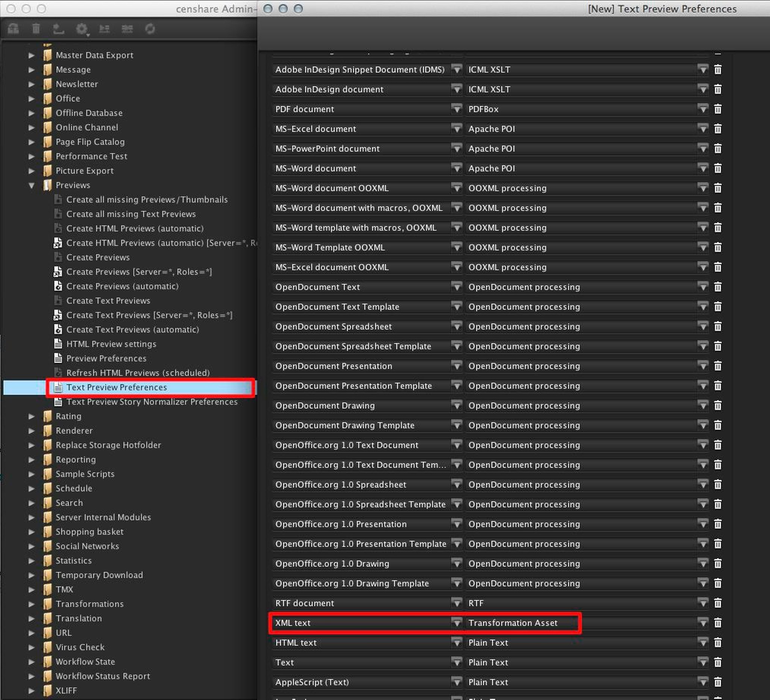
Task: Select the Text Preview Preferences tree item
Action: click(x=117, y=387)
